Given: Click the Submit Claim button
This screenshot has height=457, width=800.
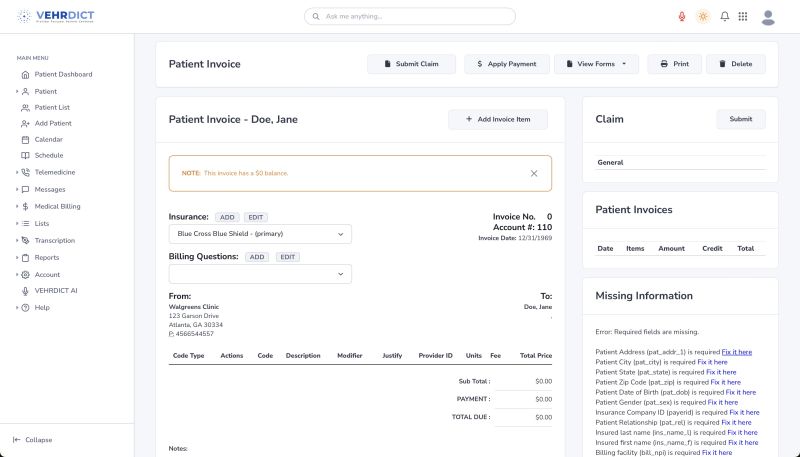Looking at the screenshot, I should tap(411, 64).
